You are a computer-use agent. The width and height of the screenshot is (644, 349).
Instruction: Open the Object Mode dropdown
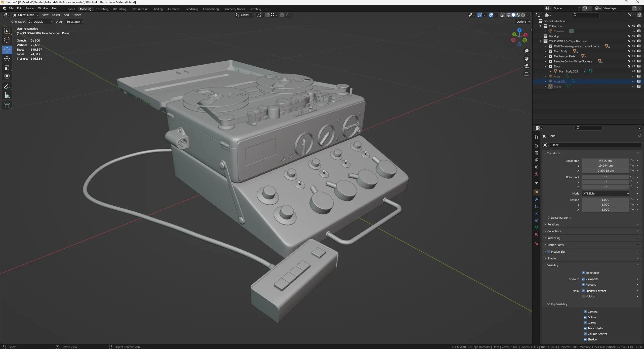click(26, 15)
